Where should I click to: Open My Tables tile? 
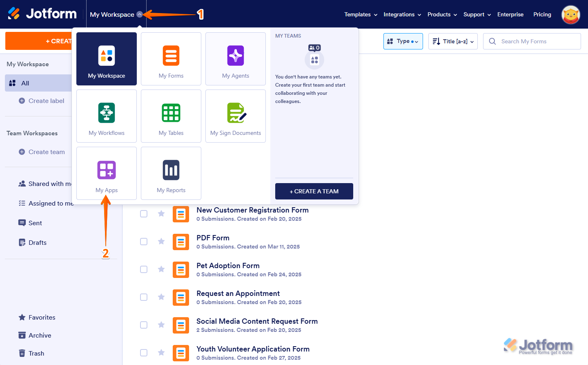pyautogui.click(x=171, y=116)
